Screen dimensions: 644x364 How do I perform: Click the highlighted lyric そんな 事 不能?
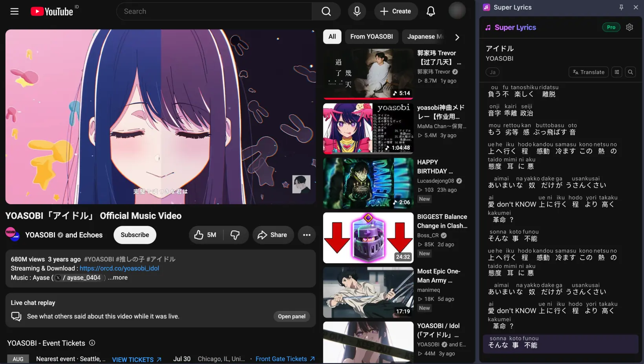pos(560,344)
